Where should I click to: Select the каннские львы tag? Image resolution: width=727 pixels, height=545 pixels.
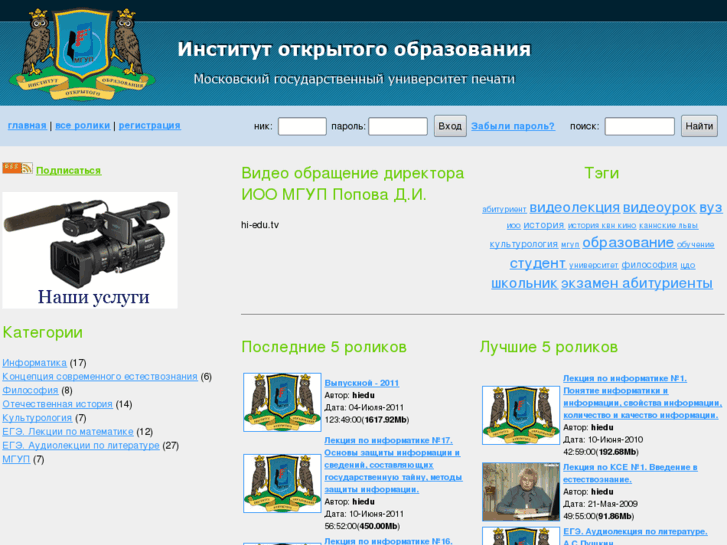(x=668, y=225)
